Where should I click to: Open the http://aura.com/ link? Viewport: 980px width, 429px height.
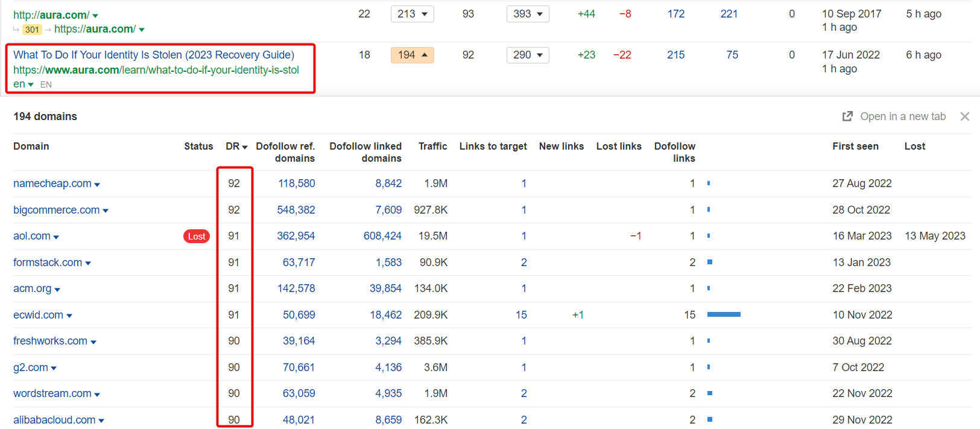[51, 14]
